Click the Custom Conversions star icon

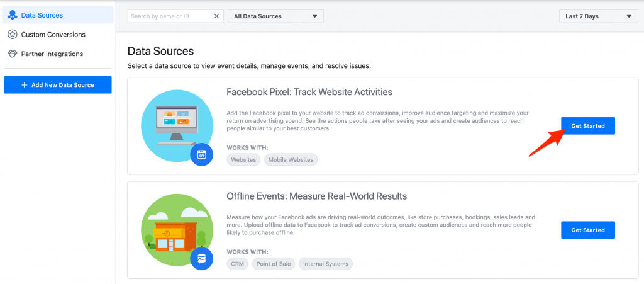pyautogui.click(x=13, y=35)
